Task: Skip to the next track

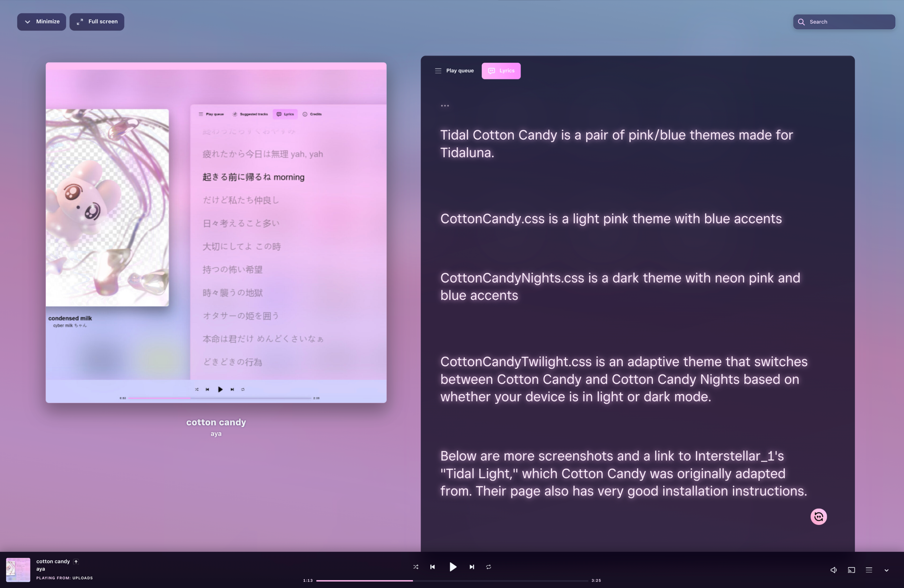Action: pos(472,567)
